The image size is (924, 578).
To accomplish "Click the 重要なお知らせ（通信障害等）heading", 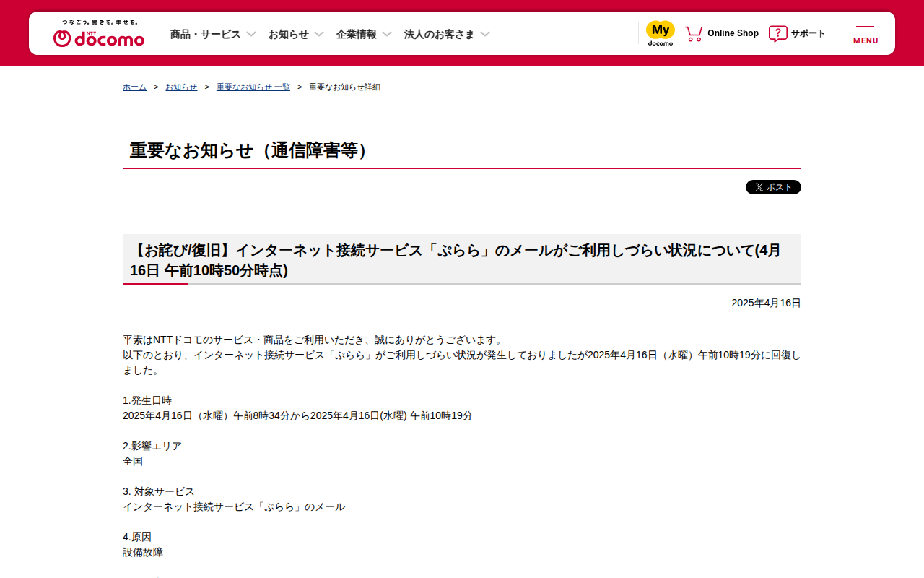I will tap(252, 150).
